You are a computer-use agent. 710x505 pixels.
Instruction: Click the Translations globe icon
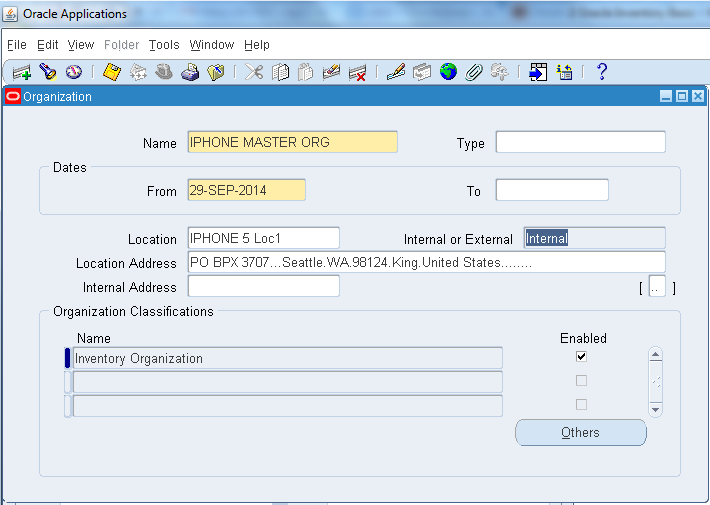(x=448, y=72)
